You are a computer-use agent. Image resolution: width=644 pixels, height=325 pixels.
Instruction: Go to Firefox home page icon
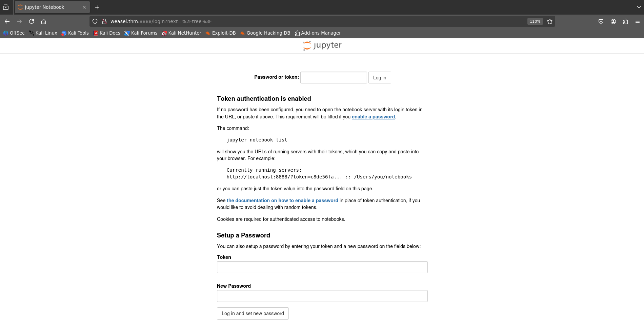click(43, 21)
